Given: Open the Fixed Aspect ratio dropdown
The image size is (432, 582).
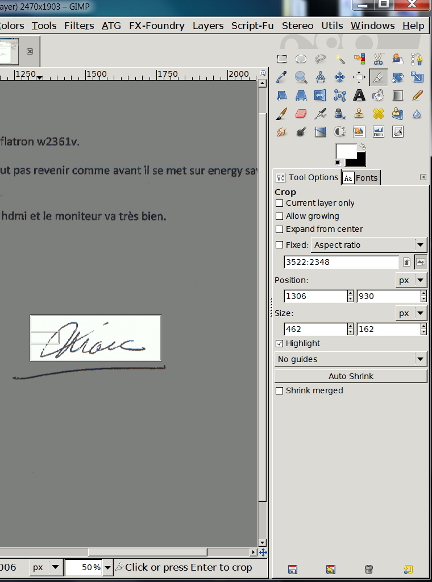Looking at the screenshot, I should (x=369, y=245).
